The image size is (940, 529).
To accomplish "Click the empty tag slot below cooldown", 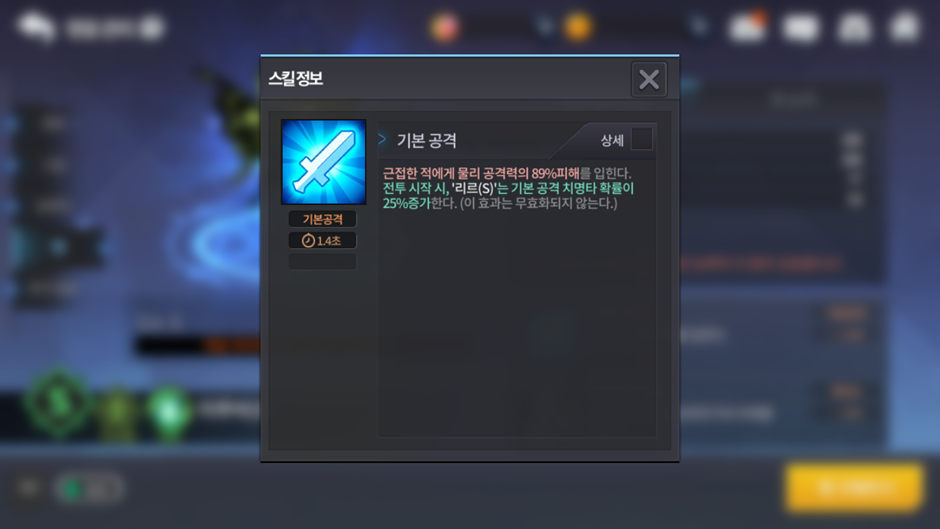I will [x=323, y=262].
